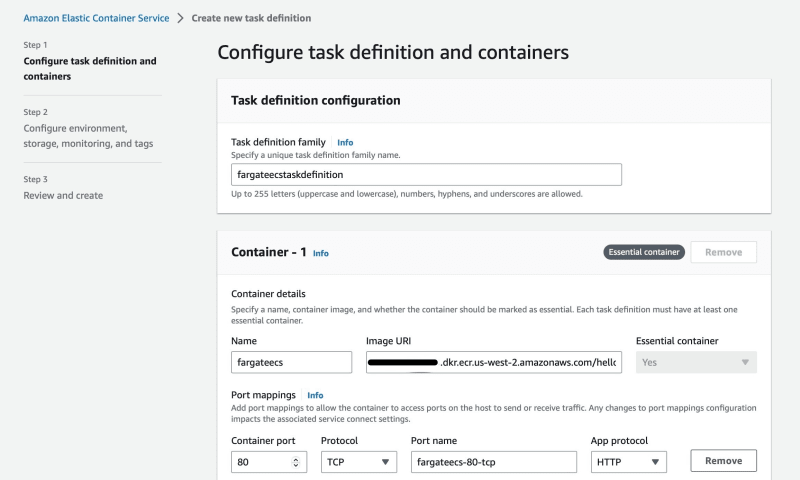
Task: Open Info link next to Task definition family
Action: point(345,142)
